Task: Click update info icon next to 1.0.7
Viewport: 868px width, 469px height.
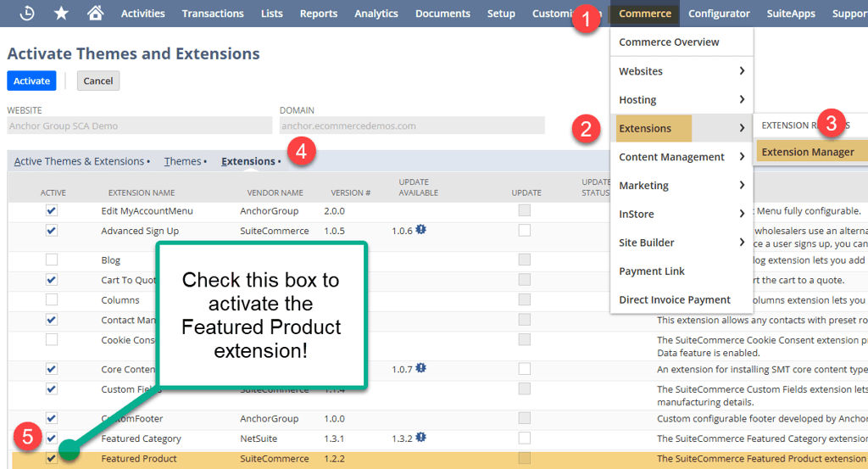Action: pos(420,368)
